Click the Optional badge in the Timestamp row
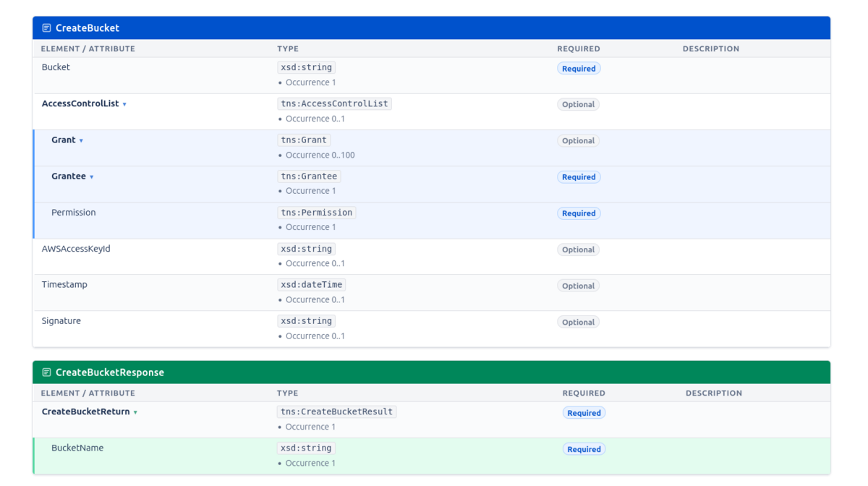Image resolution: width=868 pixels, height=486 pixels. (578, 286)
